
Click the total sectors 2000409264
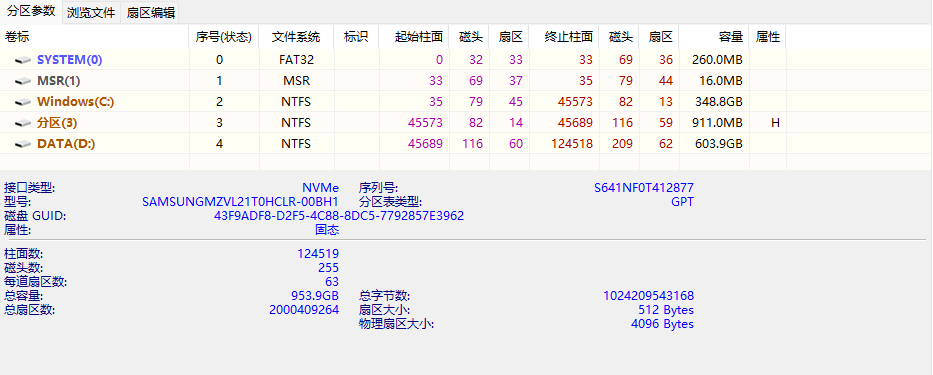point(304,310)
